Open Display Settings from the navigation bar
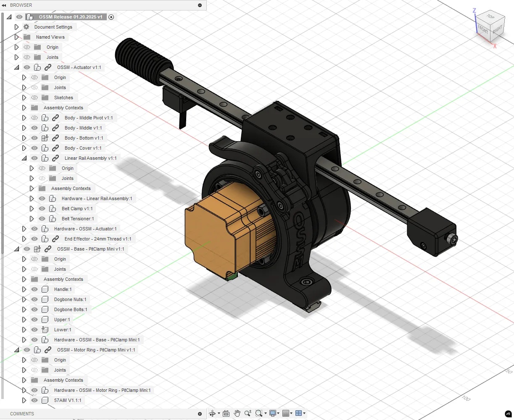This screenshot has width=514, height=420. pos(273,413)
